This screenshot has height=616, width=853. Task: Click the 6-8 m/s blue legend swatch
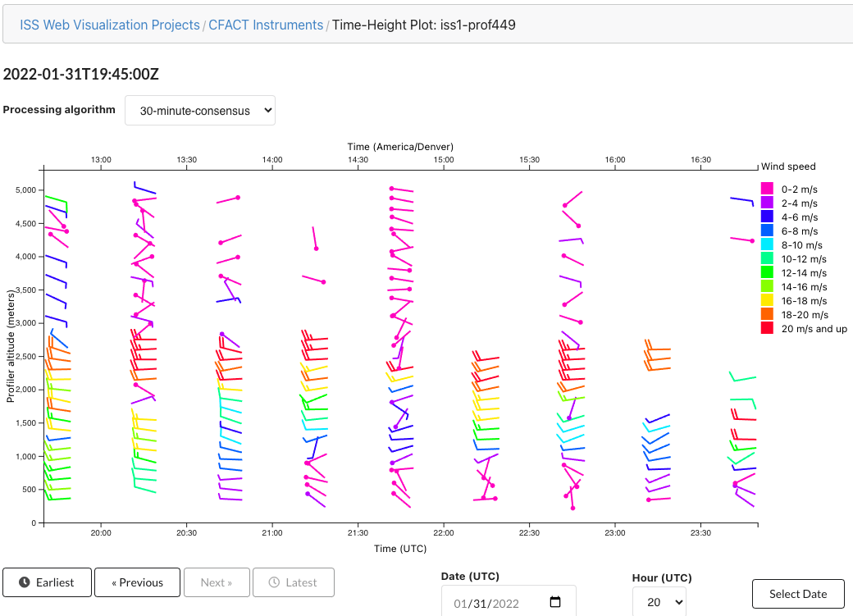pos(768,230)
